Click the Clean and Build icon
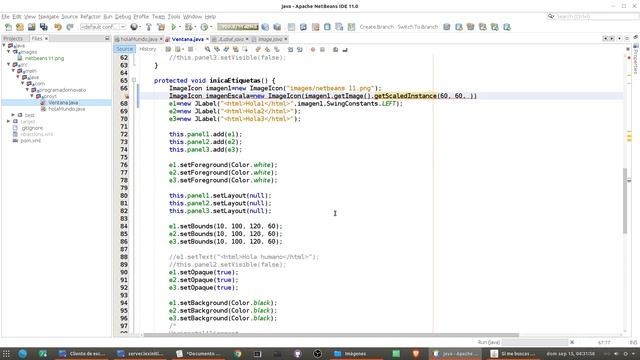 (161, 27)
